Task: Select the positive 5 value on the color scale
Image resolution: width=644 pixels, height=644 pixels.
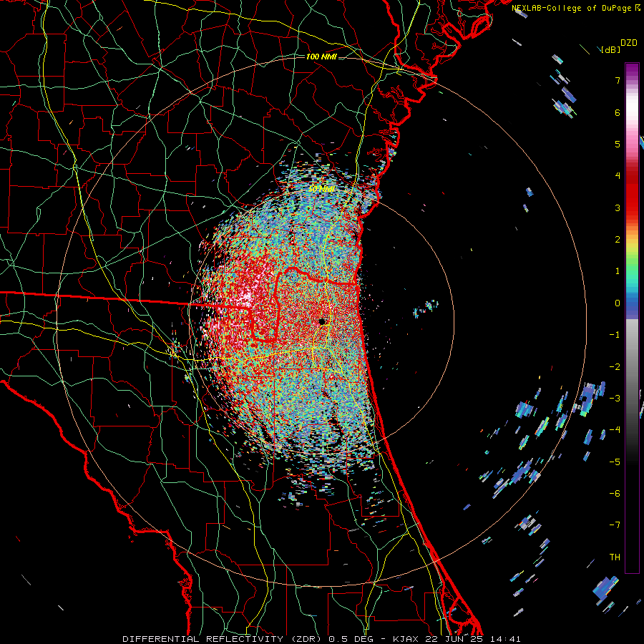Action: 618,144
